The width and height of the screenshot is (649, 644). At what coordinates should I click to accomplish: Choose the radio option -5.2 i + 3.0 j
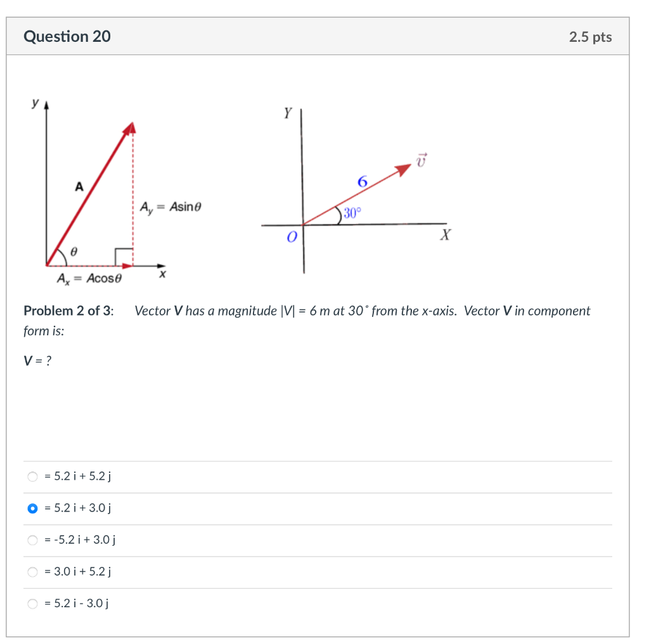click(x=33, y=540)
